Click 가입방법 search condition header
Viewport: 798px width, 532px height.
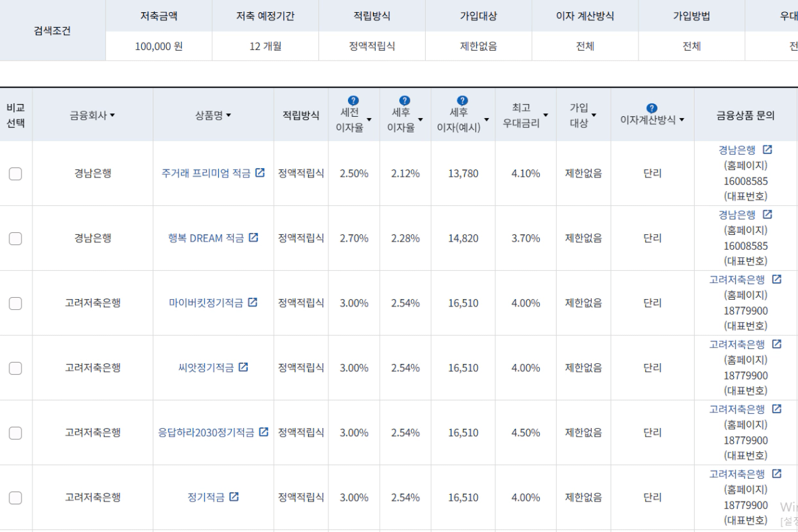(691, 16)
